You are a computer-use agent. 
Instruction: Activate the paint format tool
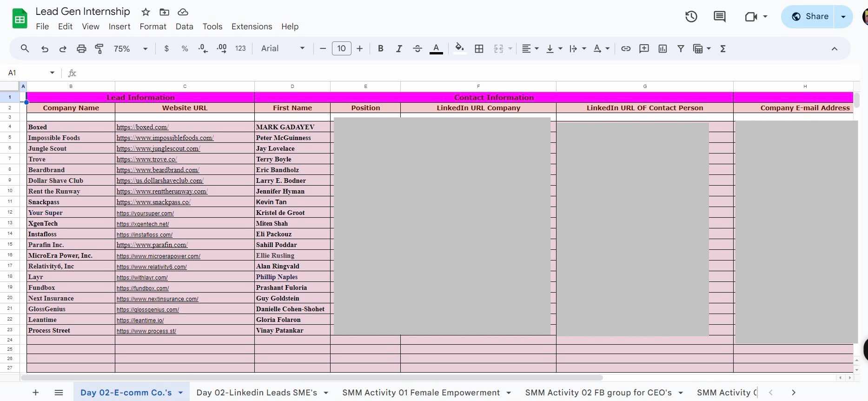tap(99, 48)
